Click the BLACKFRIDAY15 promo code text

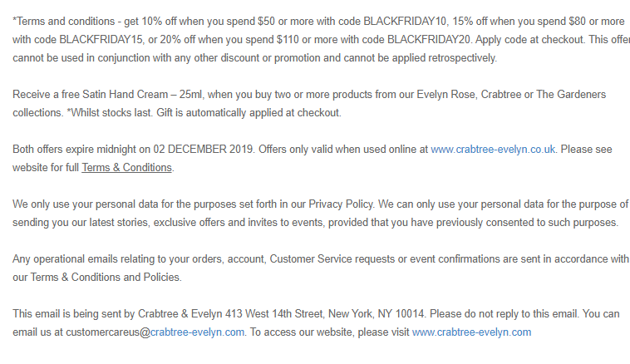tap(101, 40)
